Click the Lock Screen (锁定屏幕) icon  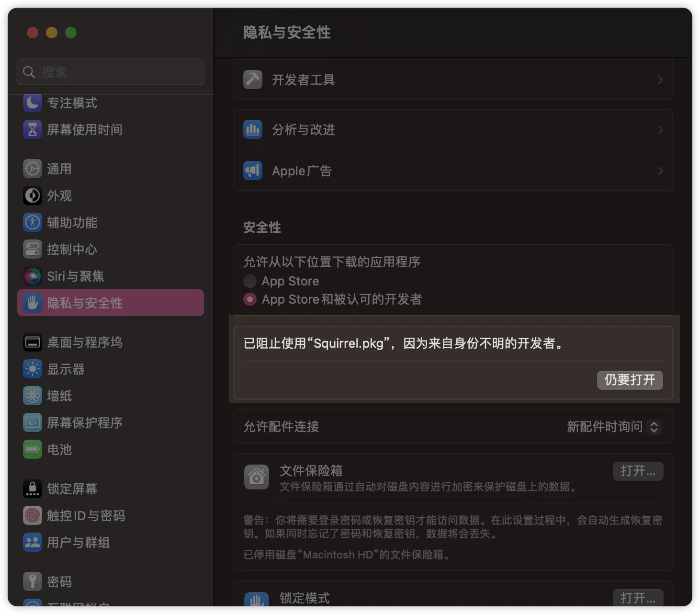pos(33,489)
